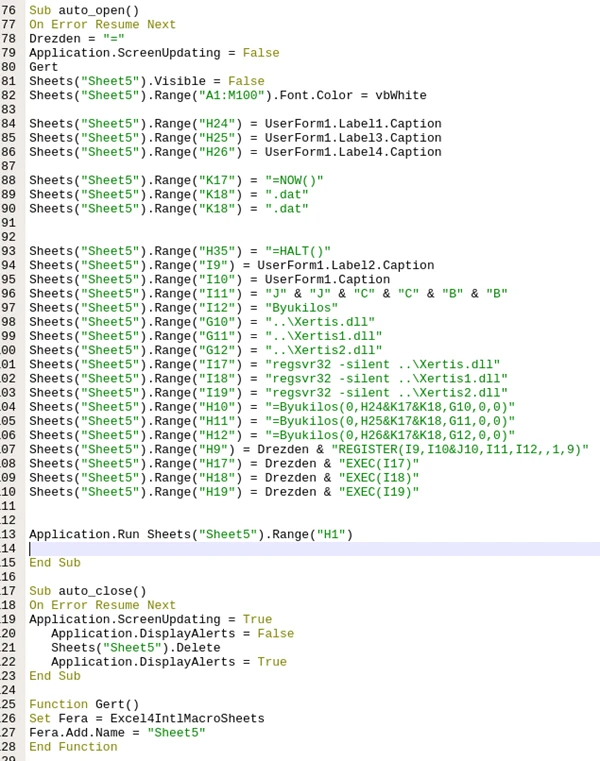Click the 'Sub auto_close()' declaration line
This screenshot has height=761, width=600.
88,591
